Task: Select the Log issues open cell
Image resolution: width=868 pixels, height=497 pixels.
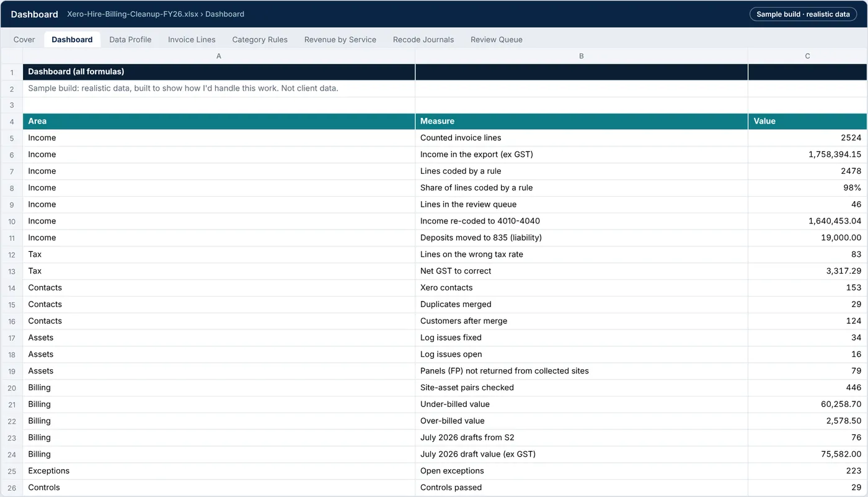Action: coord(582,354)
